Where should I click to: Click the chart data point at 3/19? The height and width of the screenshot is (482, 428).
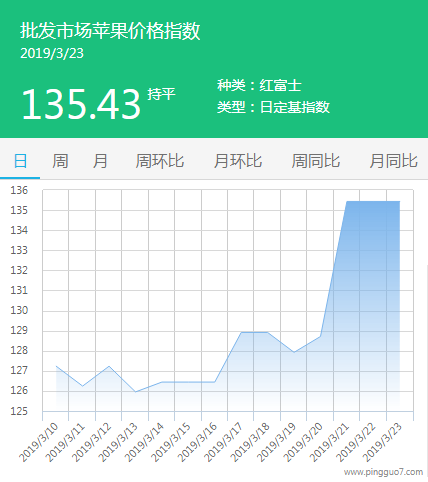click(294, 352)
